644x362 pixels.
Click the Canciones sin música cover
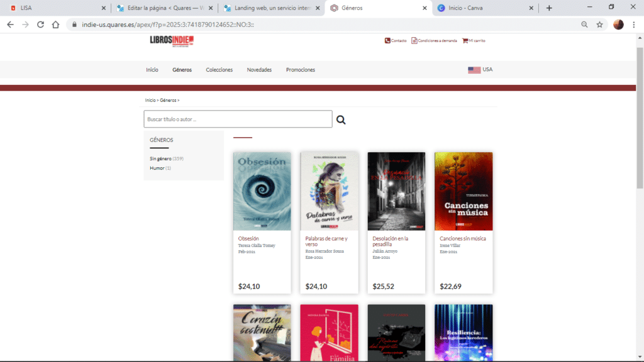[464, 191]
